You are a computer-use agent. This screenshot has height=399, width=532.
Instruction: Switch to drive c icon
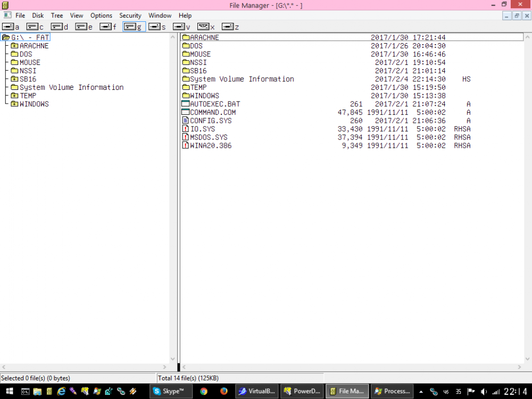(31, 27)
